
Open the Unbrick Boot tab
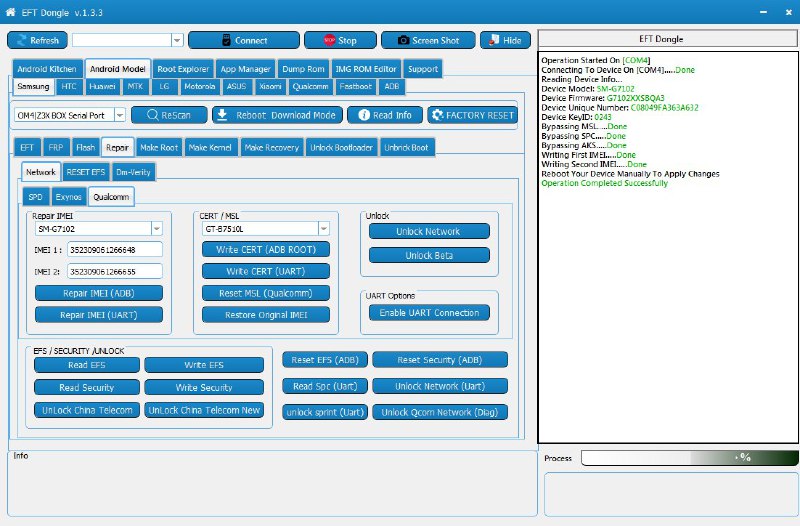[407, 147]
